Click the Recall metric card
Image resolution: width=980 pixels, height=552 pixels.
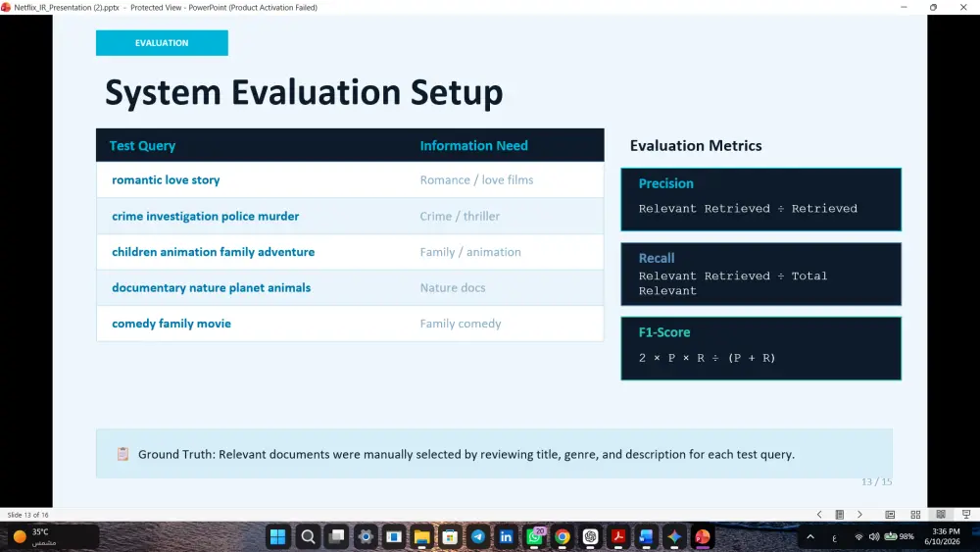(760, 274)
